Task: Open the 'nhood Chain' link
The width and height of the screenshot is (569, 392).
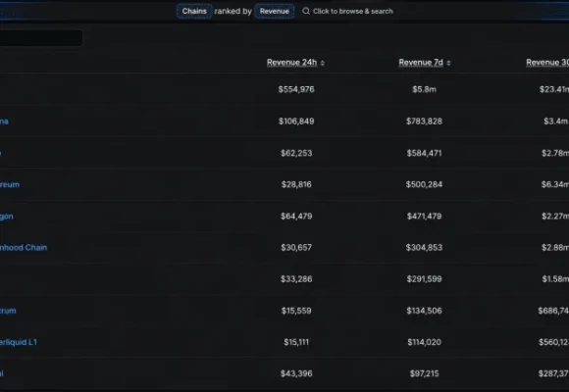Action: coord(24,248)
